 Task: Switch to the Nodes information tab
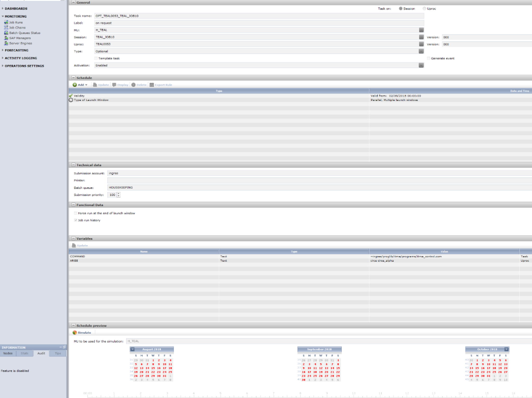[x=8, y=353]
